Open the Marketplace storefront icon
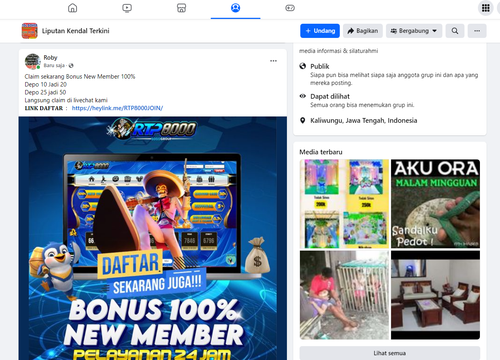This screenshot has height=360, width=500. (x=181, y=8)
